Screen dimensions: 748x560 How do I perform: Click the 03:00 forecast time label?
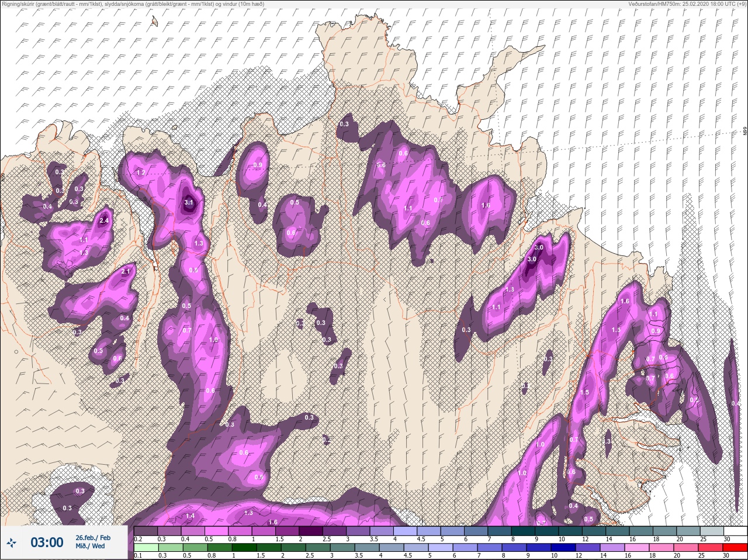pyautogui.click(x=47, y=542)
